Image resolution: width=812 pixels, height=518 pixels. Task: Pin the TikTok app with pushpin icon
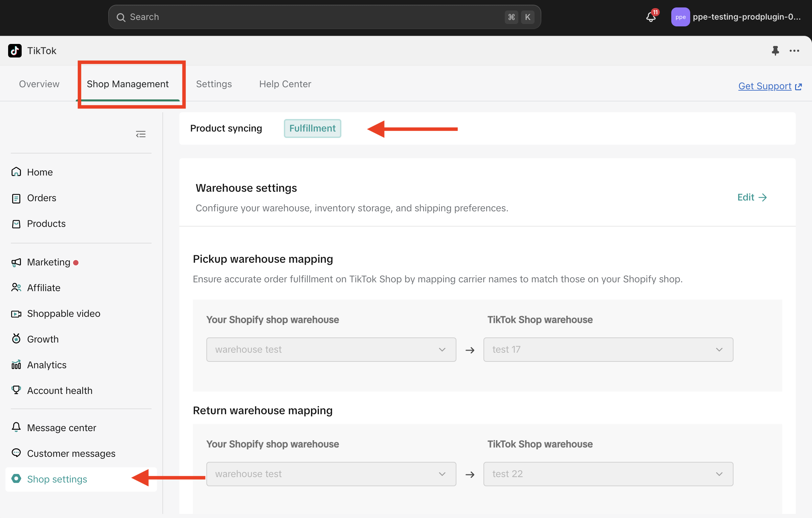tap(775, 51)
